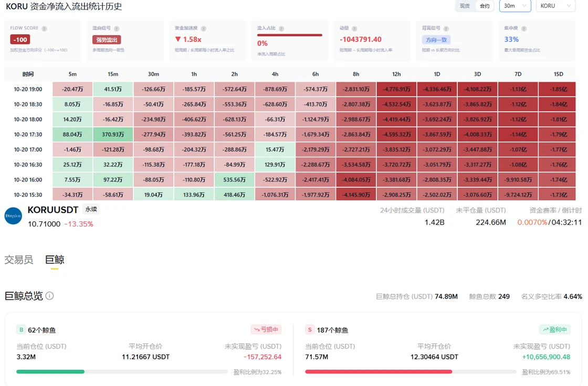
Task: Open the 30m interval dropdown
Action: point(515,6)
